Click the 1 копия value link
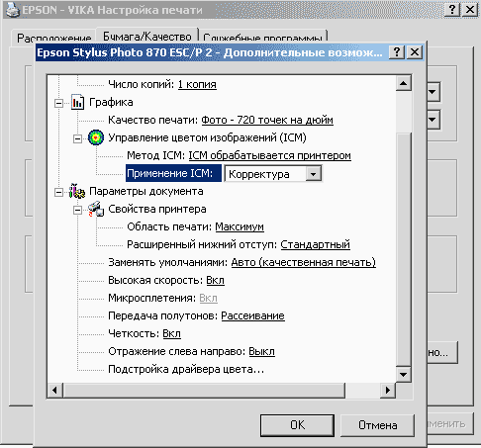The image size is (481, 448). (197, 84)
